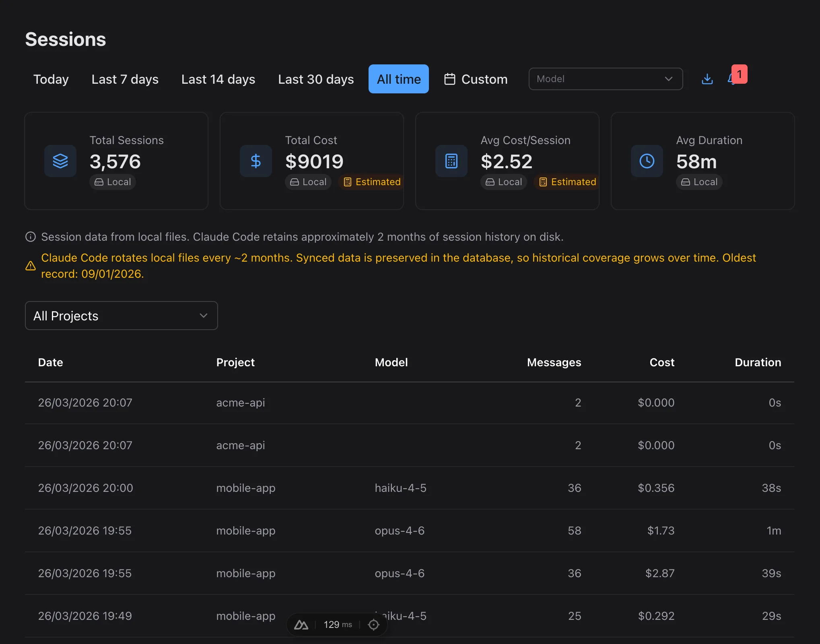Screen dimensions: 820x644
Task: Select the Today time range
Action: click(x=51, y=79)
